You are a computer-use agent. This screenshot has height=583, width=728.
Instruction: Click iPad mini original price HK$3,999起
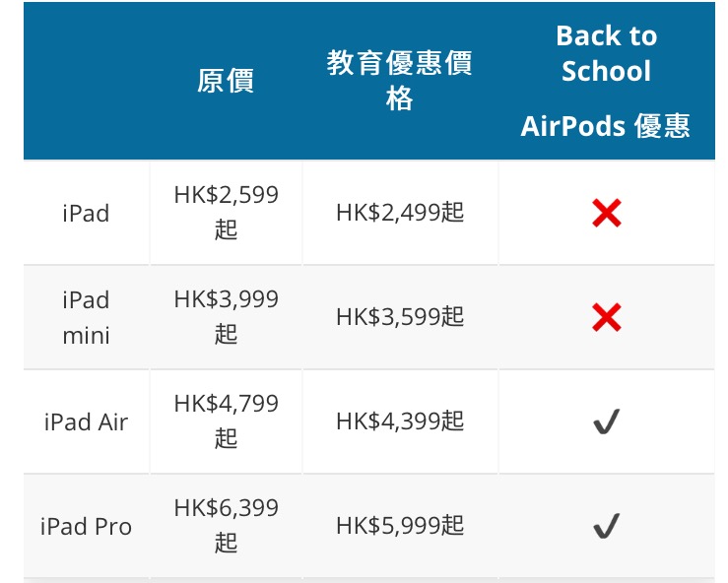(227, 316)
